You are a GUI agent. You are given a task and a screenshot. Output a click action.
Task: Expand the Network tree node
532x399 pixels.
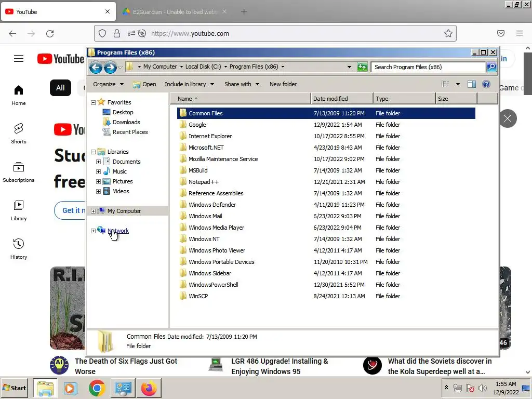(94, 231)
